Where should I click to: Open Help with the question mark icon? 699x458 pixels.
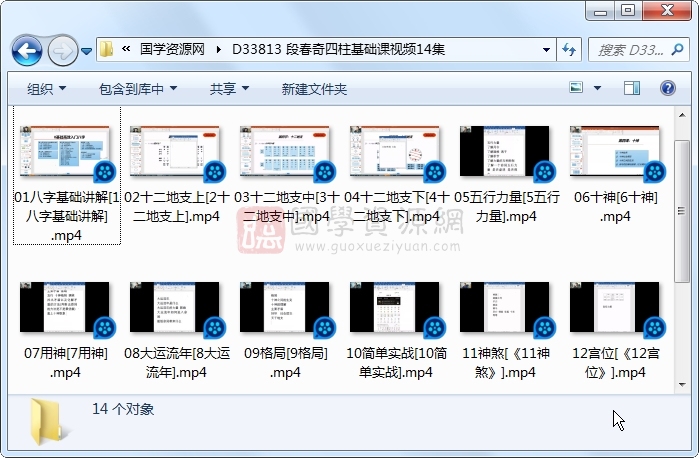(x=668, y=88)
